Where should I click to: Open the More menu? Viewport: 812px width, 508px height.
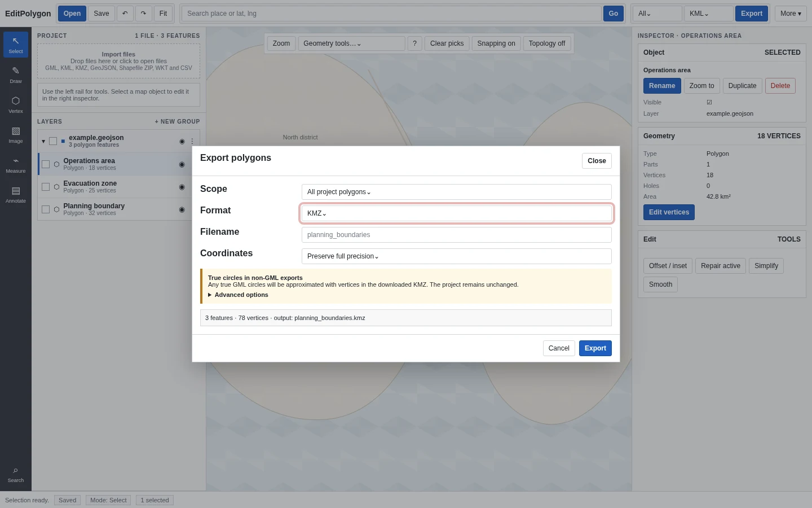(x=791, y=14)
